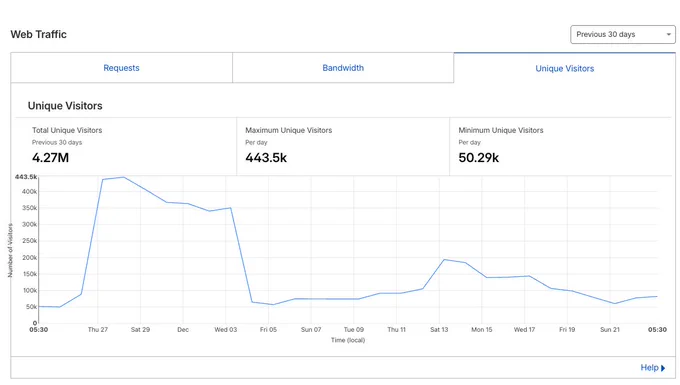
Task: Click the Thu 27 axis label
Action: coord(98,330)
